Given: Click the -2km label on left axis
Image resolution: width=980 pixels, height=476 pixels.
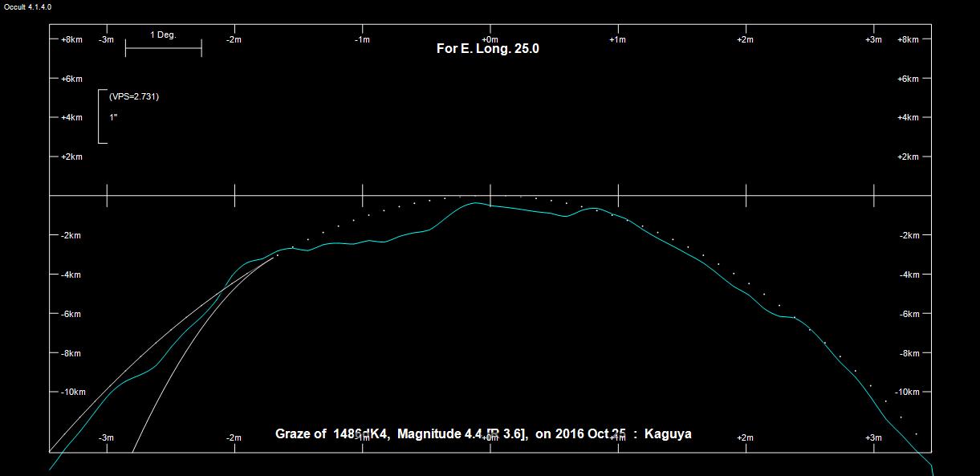Looking at the screenshot, I should 71,236.
